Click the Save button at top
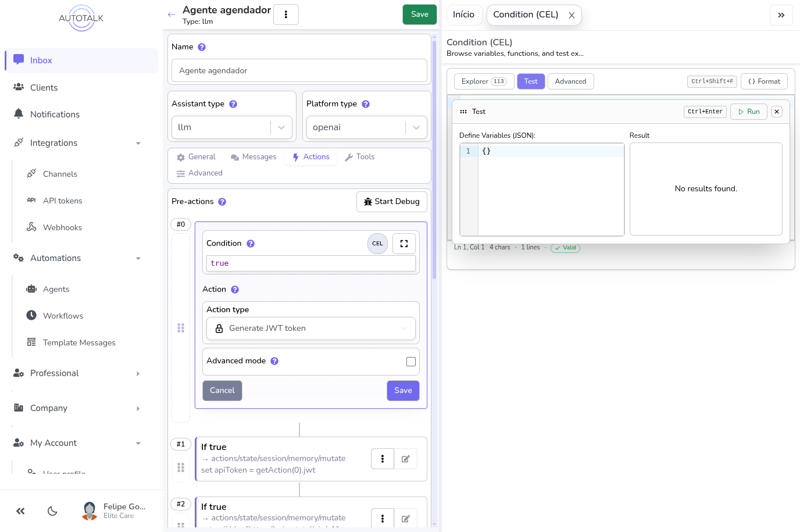The width and height of the screenshot is (800, 532). [419, 14]
